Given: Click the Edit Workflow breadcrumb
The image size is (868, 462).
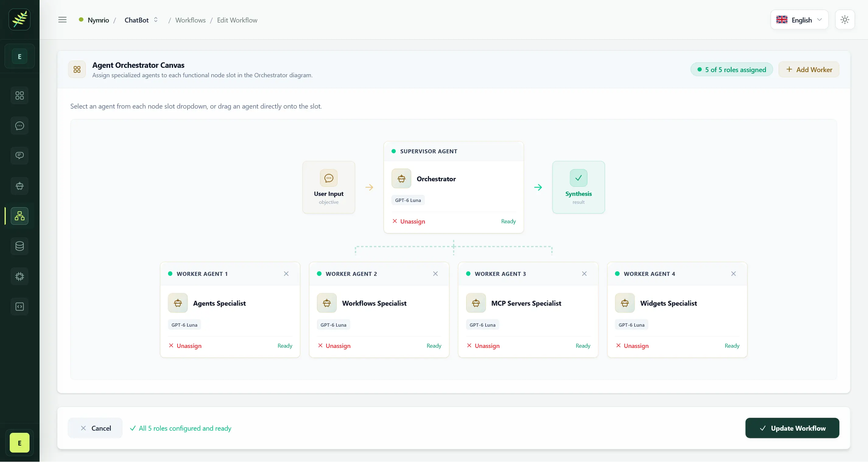Looking at the screenshot, I should coord(237,20).
